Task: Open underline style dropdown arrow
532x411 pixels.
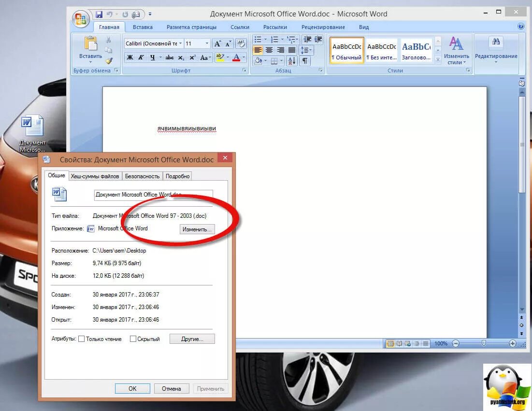Action: tap(160, 57)
